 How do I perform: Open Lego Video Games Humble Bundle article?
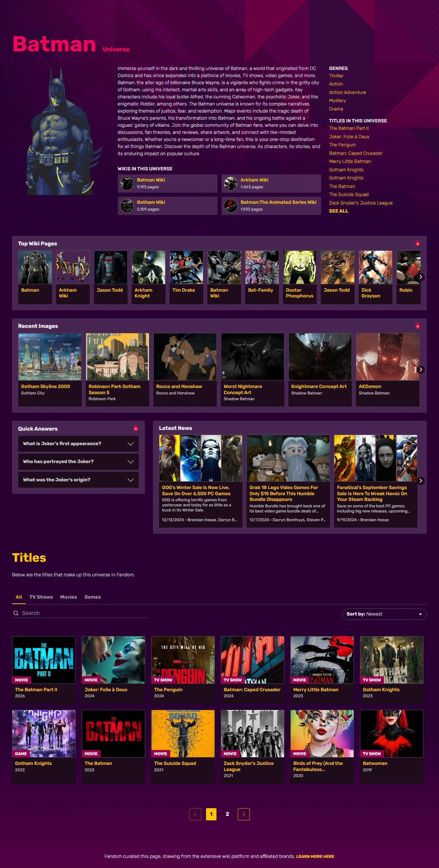[288, 481]
